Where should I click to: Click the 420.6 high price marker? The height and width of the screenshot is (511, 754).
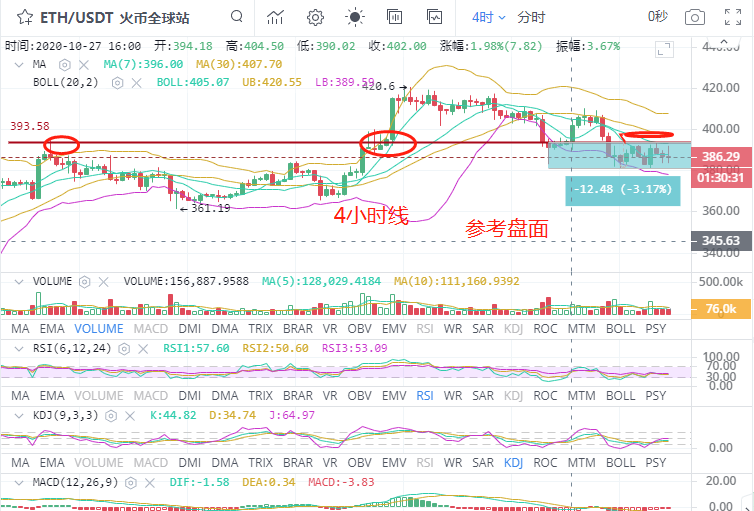click(x=384, y=87)
